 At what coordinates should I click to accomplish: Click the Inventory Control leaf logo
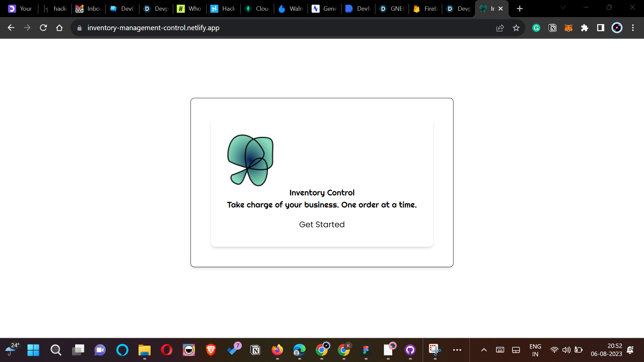pyautogui.click(x=250, y=160)
